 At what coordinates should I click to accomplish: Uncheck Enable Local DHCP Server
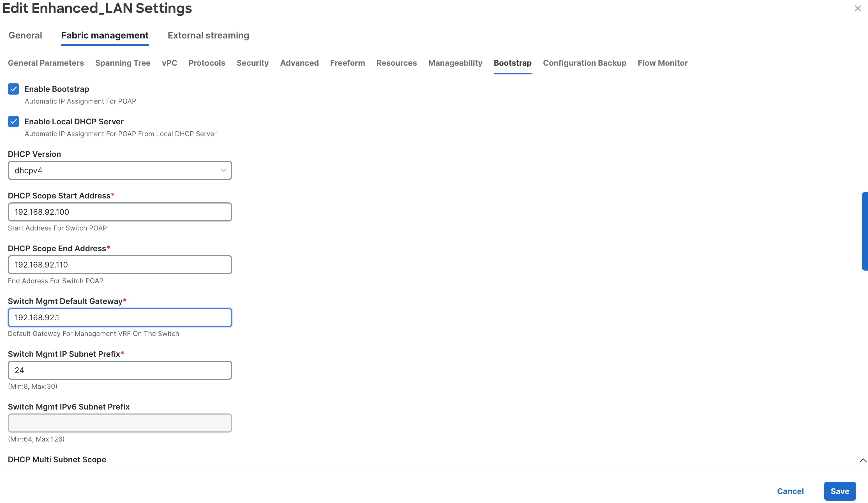13,121
